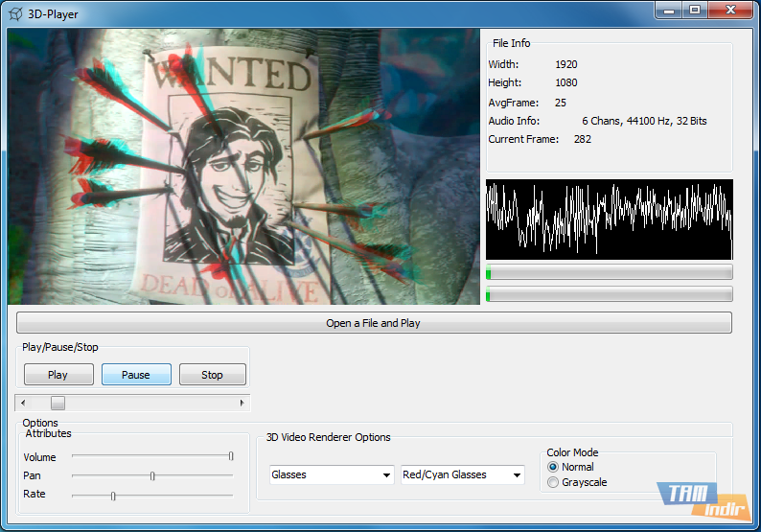Click the 'Rate' label
The image size is (761, 532).
(34, 494)
